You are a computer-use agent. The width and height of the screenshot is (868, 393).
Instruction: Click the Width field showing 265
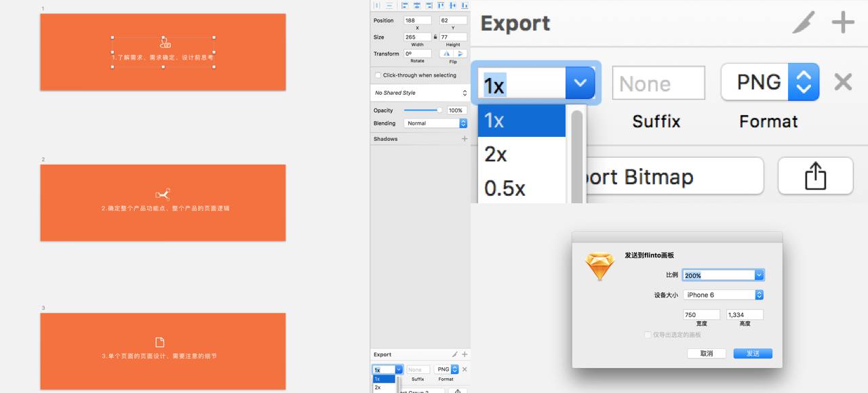tap(417, 37)
